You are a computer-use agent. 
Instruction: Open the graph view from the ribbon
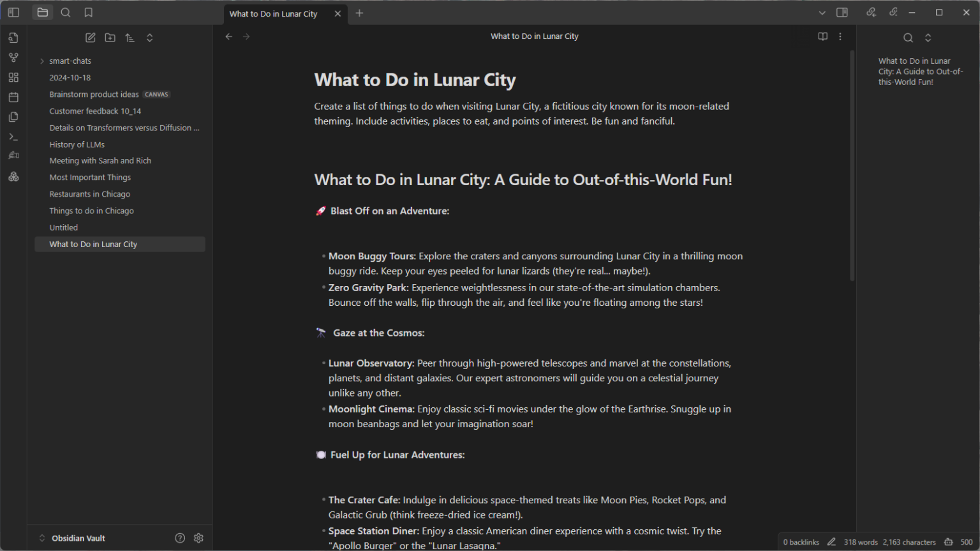coord(13,57)
